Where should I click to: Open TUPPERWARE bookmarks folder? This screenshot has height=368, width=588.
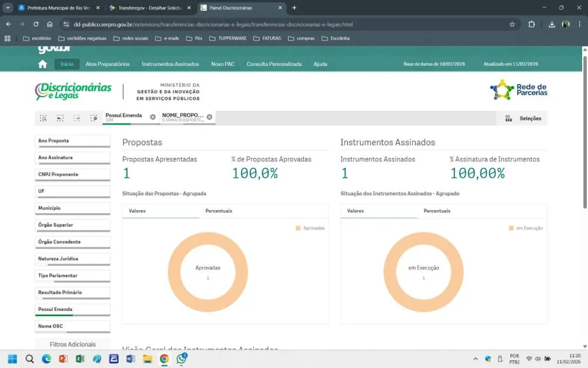(228, 38)
